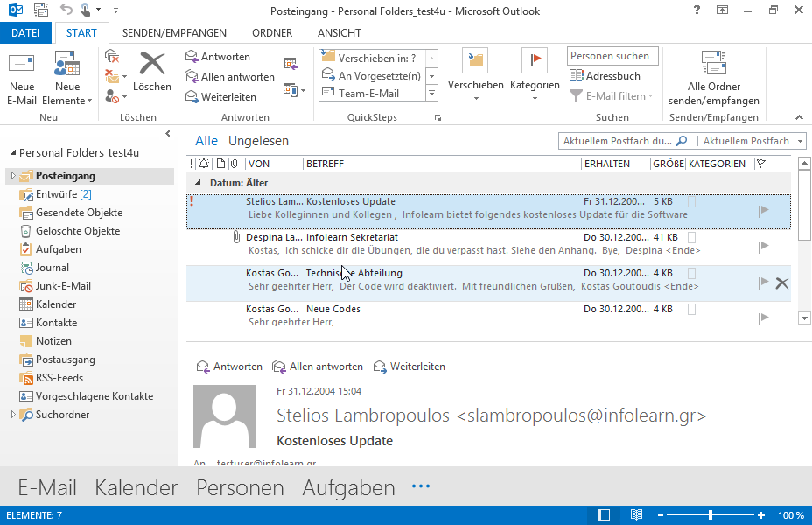Delete the Technische Abteilung message via X
Image resolution: width=812 pixels, height=525 pixels.
[782, 283]
